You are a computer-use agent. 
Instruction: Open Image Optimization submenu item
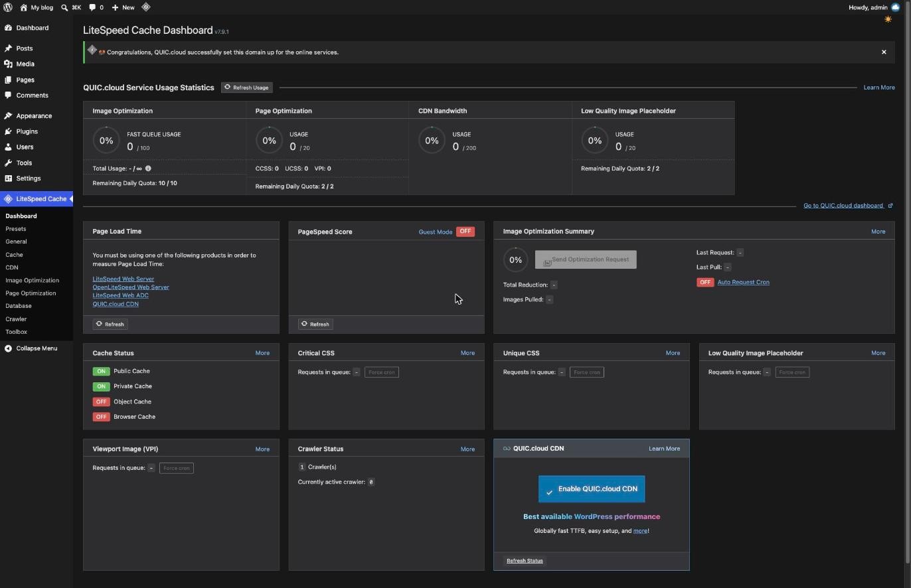33,280
